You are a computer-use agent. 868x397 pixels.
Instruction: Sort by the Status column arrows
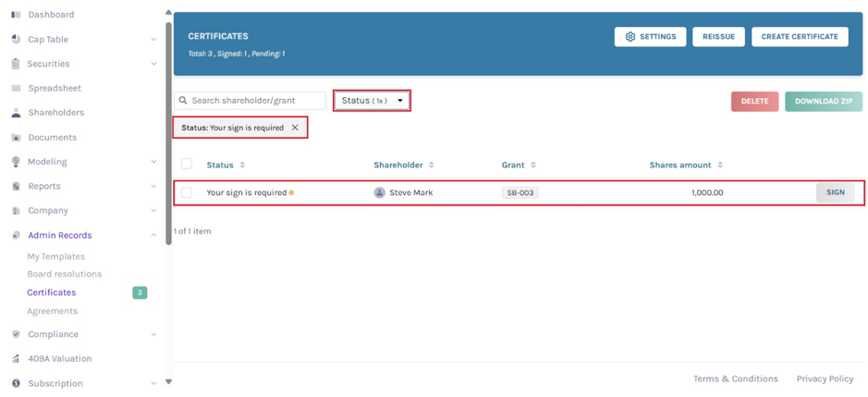[x=242, y=166]
